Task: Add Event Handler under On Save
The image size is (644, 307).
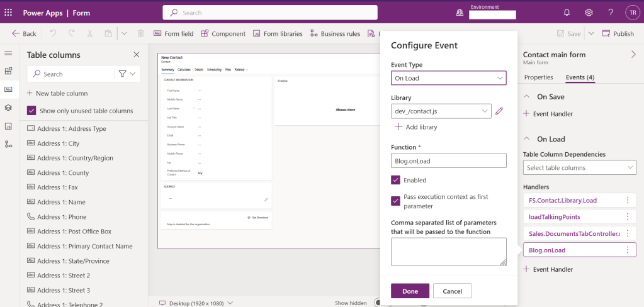Action: [x=548, y=114]
